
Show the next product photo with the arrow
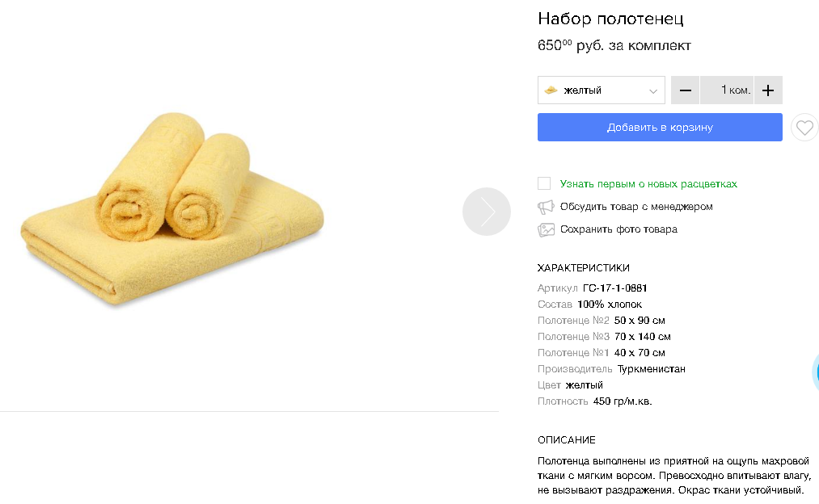tap(487, 212)
